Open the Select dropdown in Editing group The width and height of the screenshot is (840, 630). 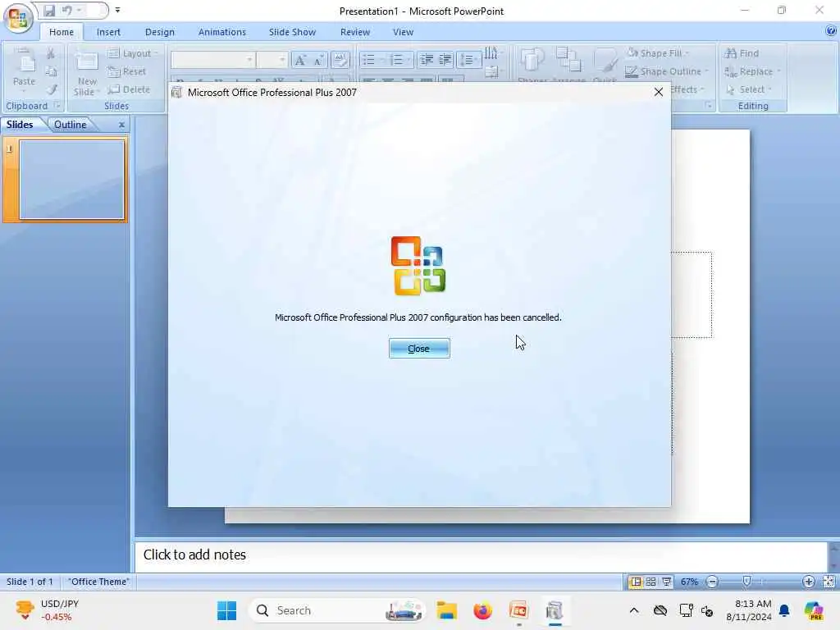point(748,89)
